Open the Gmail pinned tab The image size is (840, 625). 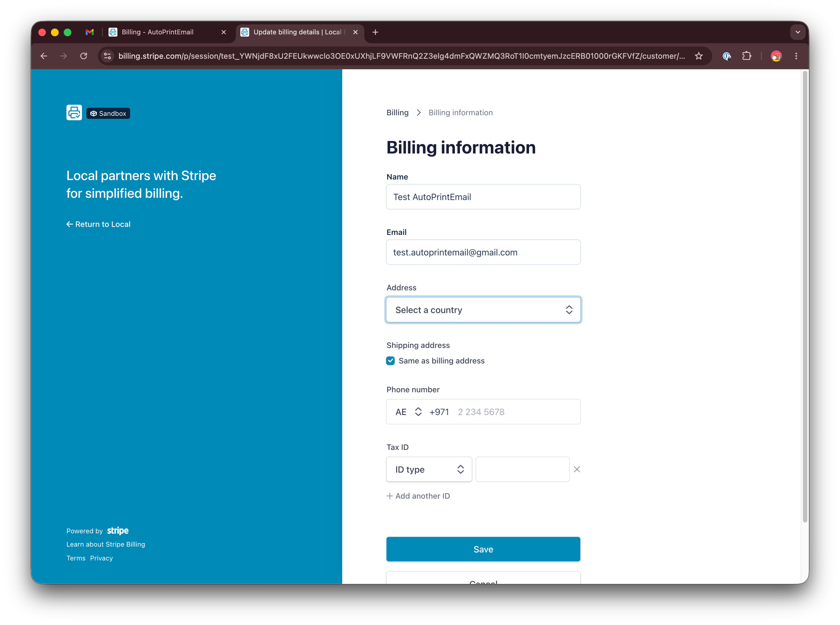(x=90, y=32)
